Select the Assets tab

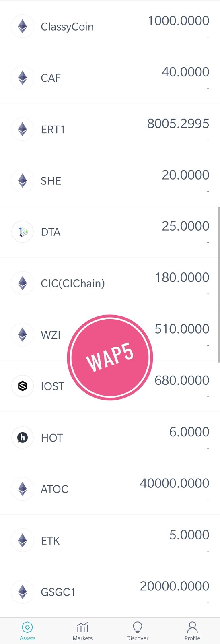coord(27,631)
